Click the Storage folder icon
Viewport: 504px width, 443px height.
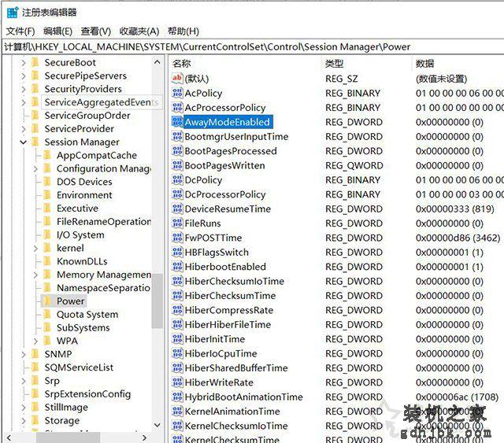click(35, 420)
